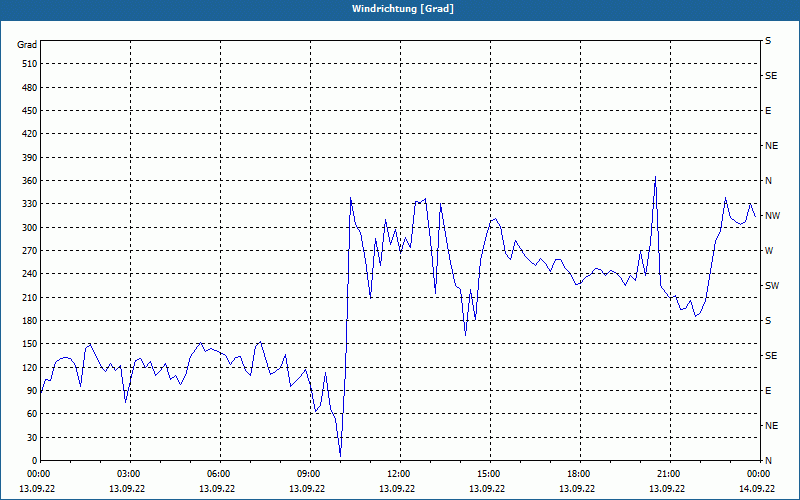800x500 pixels.
Task: Click the 21:00 time tick label
Action: (x=668, y=473)
